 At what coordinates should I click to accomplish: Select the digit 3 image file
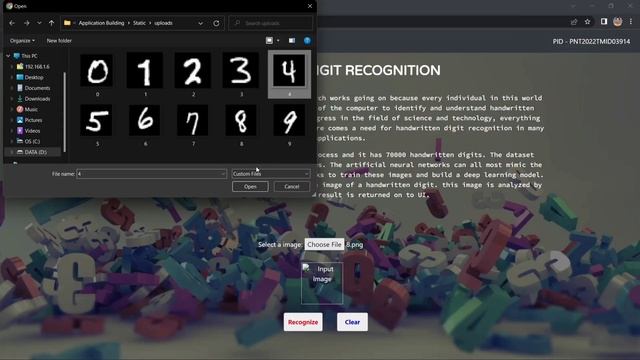coord(241,75)
